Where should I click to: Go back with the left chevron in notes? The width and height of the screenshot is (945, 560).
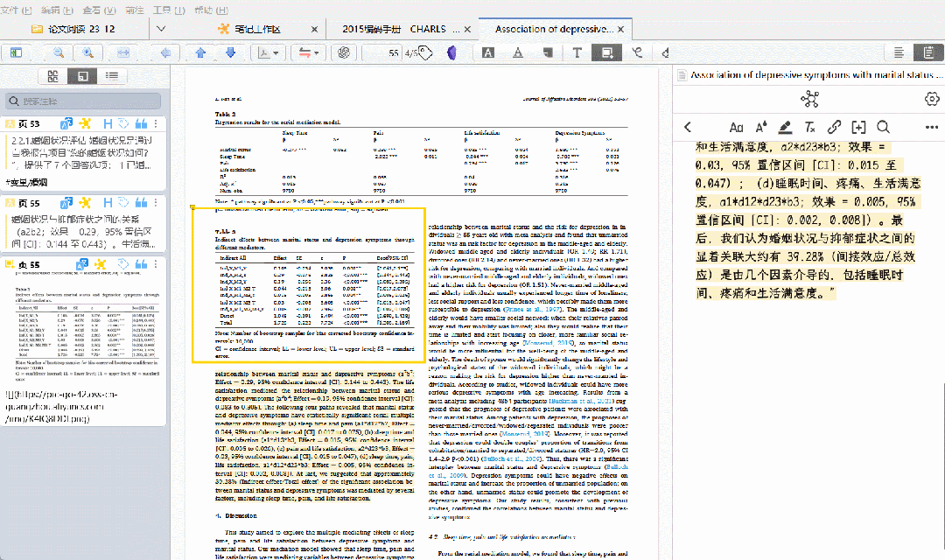(688, 127)
